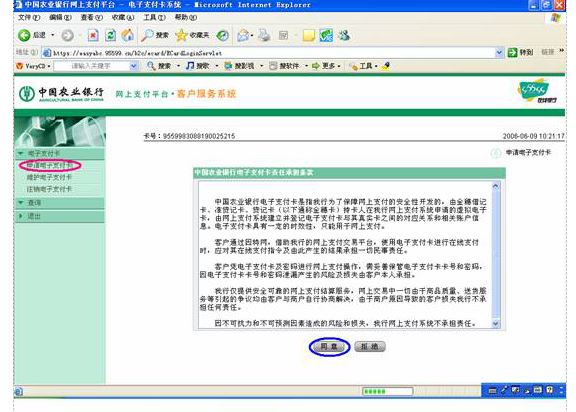Screen dimensions: 576x412
Task: Select 注销电子支付卡 in sidebar
Action: tap(49, 189)
